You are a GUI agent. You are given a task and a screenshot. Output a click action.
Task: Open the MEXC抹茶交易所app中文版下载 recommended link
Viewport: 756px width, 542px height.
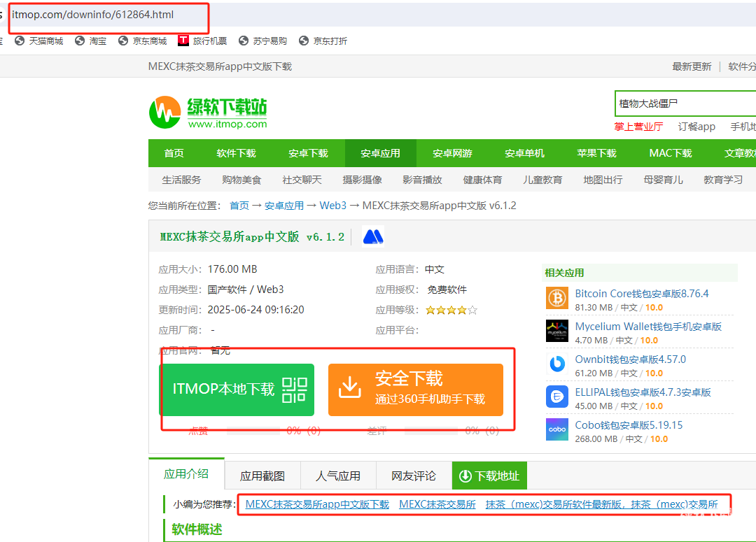tap(317, 504)
